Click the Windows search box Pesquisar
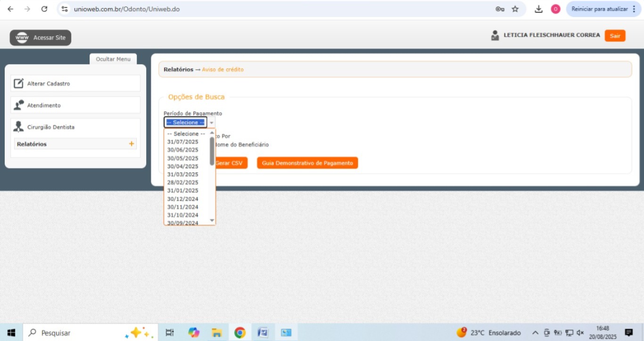Image resolution: width=644 pixels, height=341 pixels. [x=75, y=333]
